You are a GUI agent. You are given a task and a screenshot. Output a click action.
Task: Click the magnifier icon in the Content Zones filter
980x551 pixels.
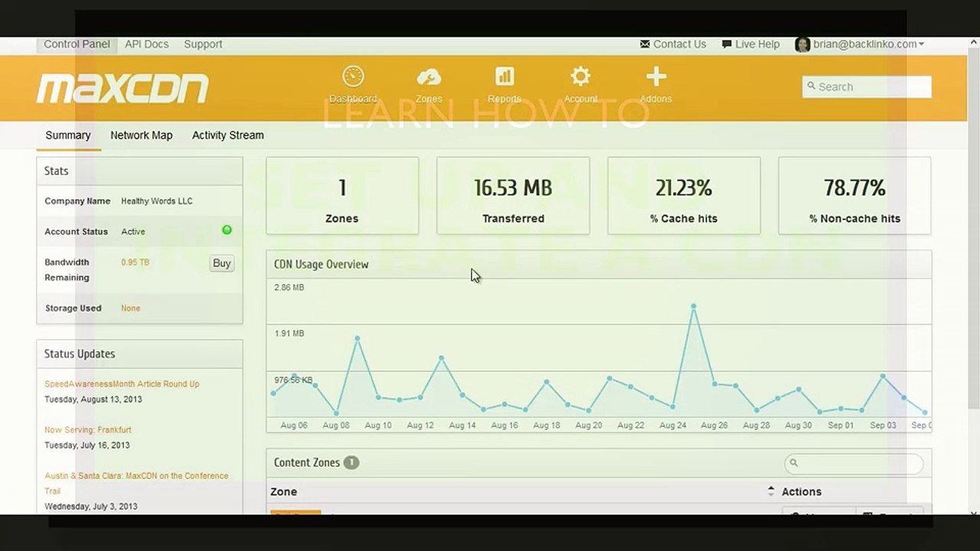coord(794,463)
